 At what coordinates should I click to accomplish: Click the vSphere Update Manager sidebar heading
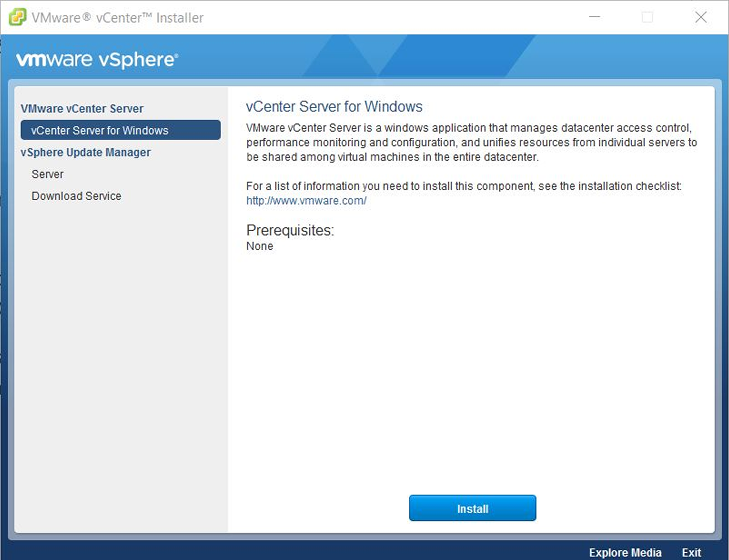point(85,152)
